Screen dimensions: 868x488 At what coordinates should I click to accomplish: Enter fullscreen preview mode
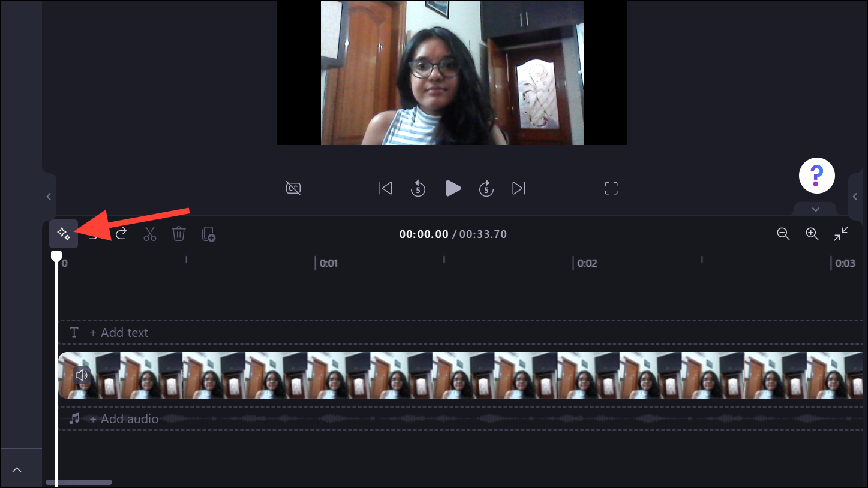tap(611, 188)
